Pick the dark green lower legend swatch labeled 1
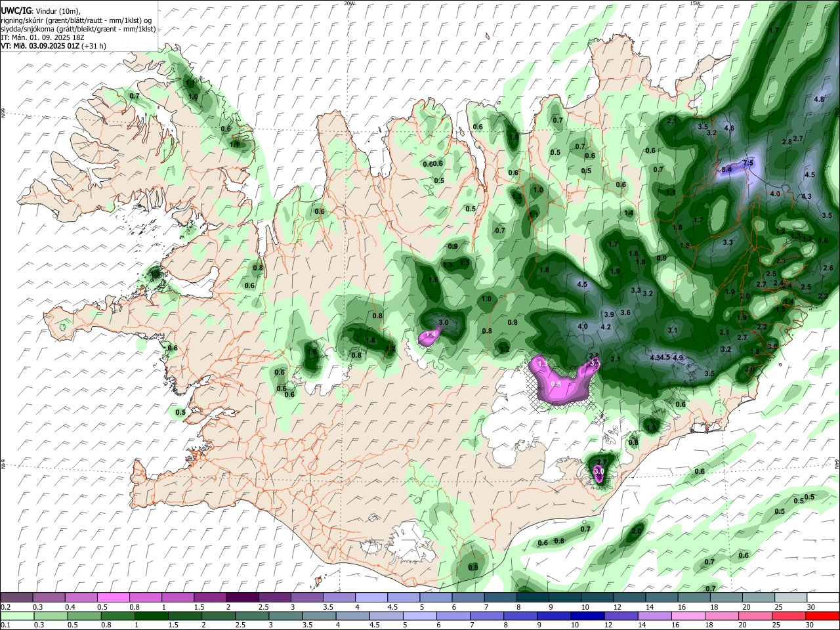The image size is (840, 630). point(150,616)
